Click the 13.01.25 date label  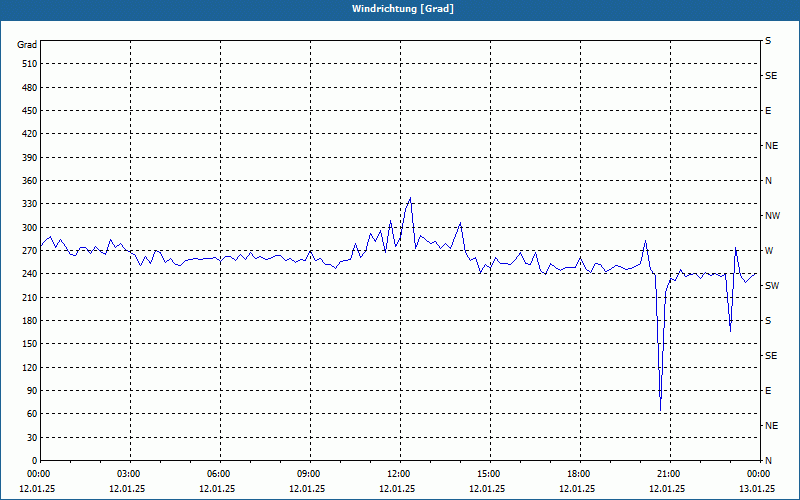coord(757,489)
